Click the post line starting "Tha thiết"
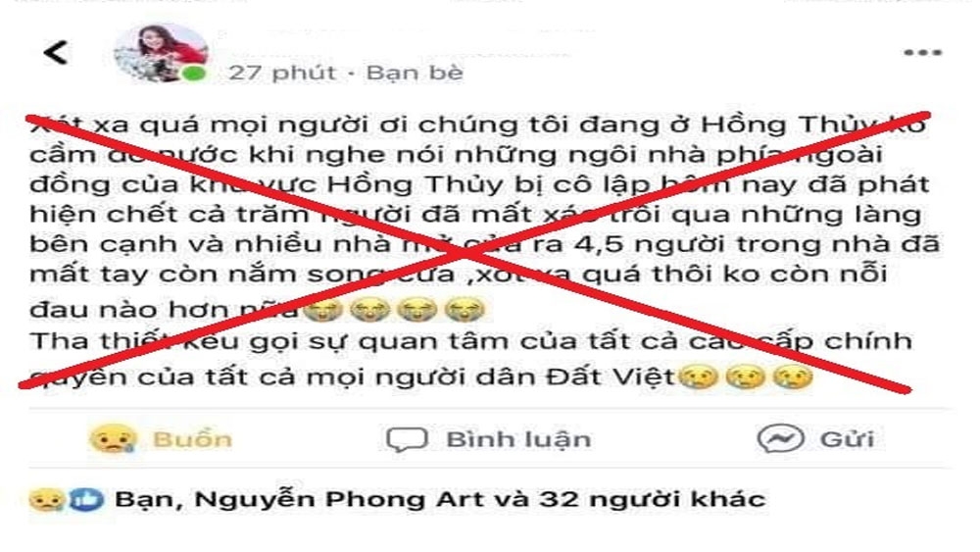The image size is (980, 552). pos(470,341)
